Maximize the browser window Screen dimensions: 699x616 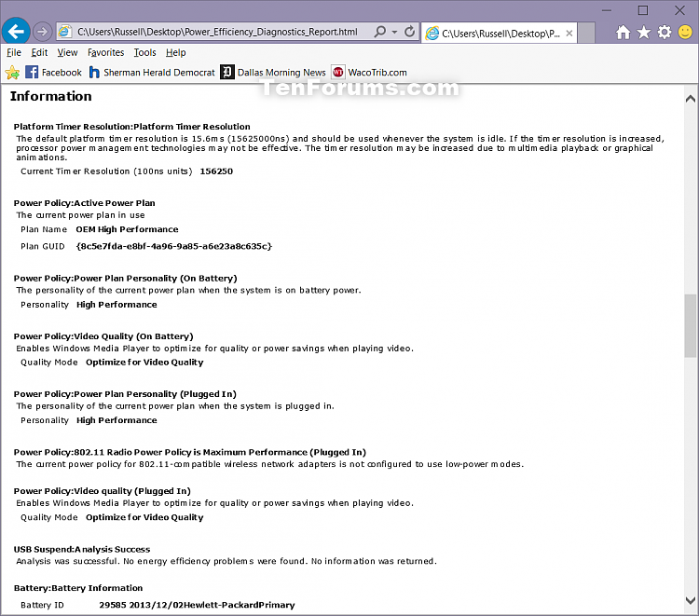(643, 10)
